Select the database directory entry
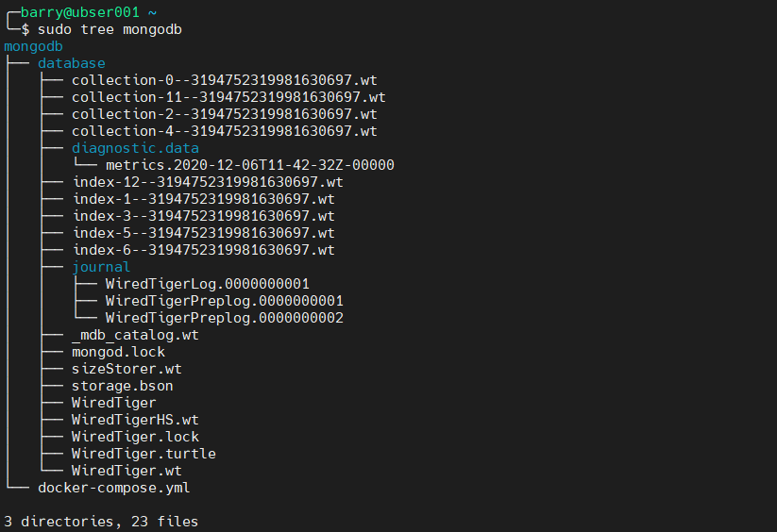This screenshot has width=777, height=532. [72, 63]
